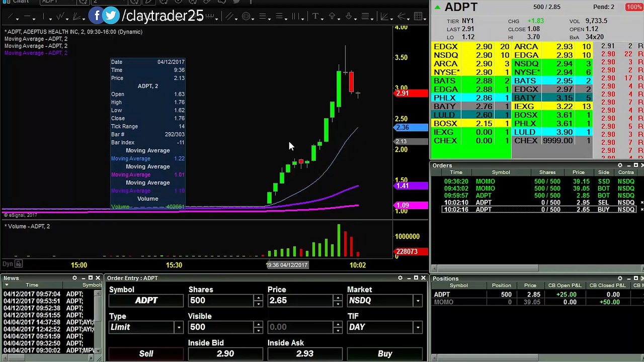The width and height of the screenshot is (644, 362).
Task: Click the Inside Bid 2.90 button
Action: tap(225, 353)
